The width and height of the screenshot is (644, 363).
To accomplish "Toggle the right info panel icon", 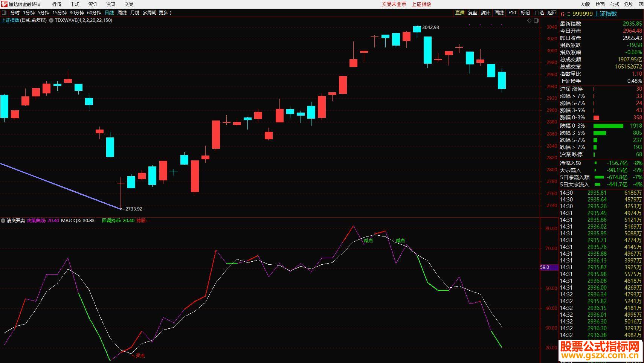I will (536, 20).
